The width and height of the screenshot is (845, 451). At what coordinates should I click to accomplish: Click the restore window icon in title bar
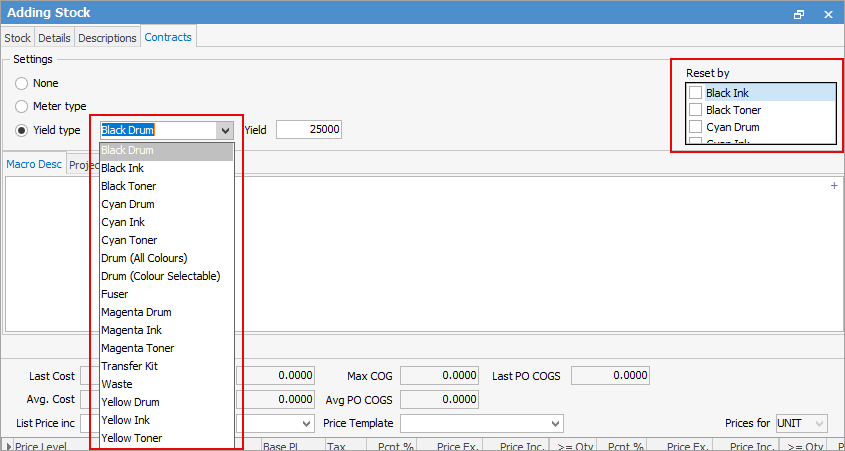(x=799, y=15)
